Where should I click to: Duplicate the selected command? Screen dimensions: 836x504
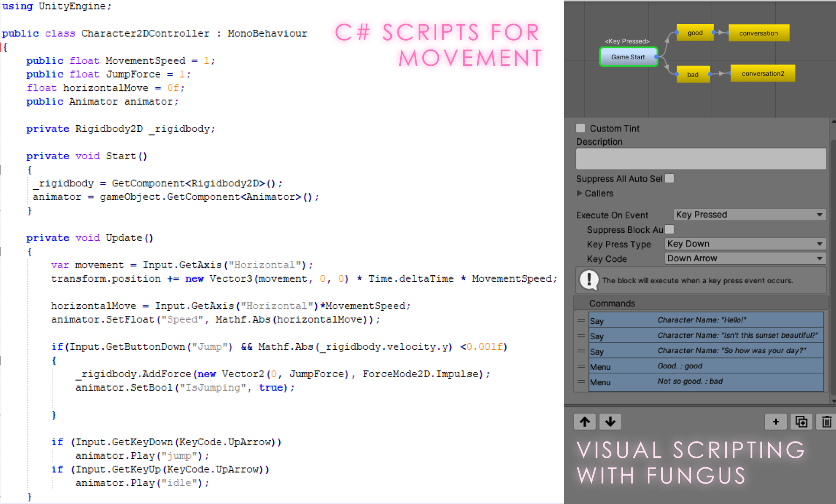click(x=801, y=422)
